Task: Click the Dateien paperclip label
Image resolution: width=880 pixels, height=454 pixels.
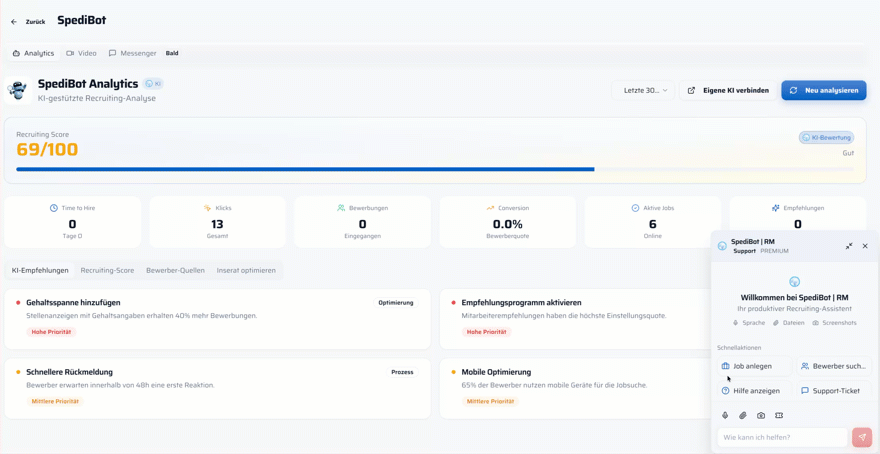Action: 789,323
